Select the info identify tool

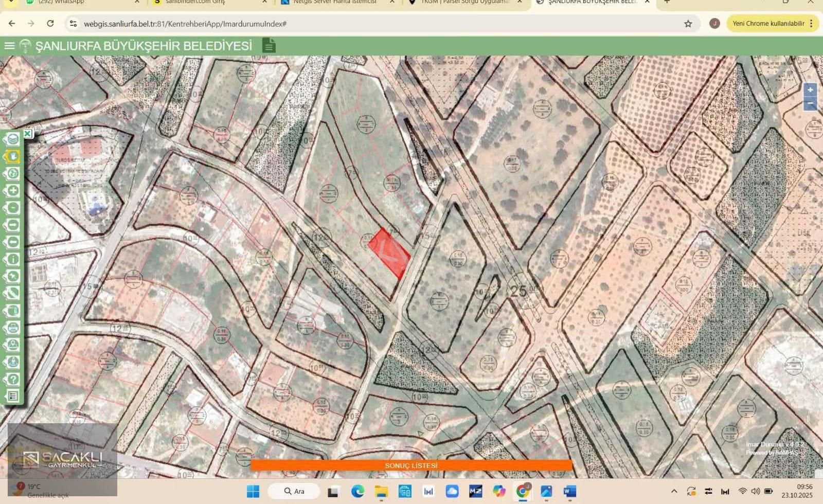tap(12, 259)
